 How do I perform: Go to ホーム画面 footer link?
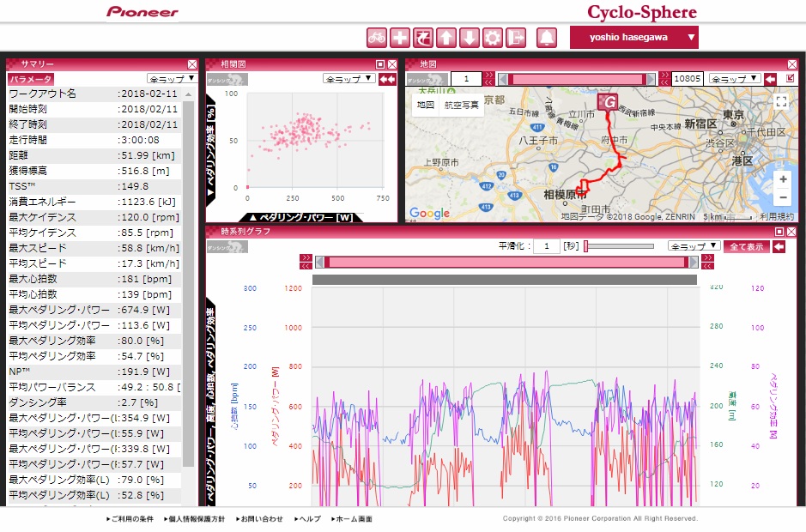[352, 518]
